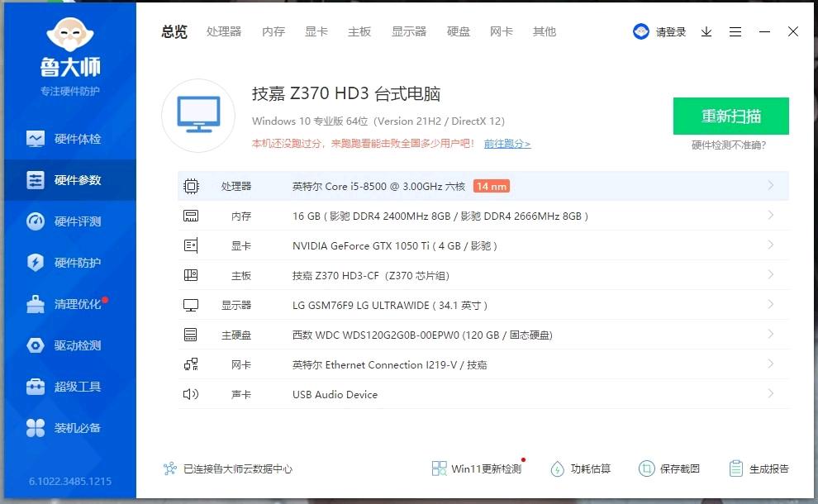The image size is (818, 504).
Task: Switch to the 显示器 tab
Action: 409,32
